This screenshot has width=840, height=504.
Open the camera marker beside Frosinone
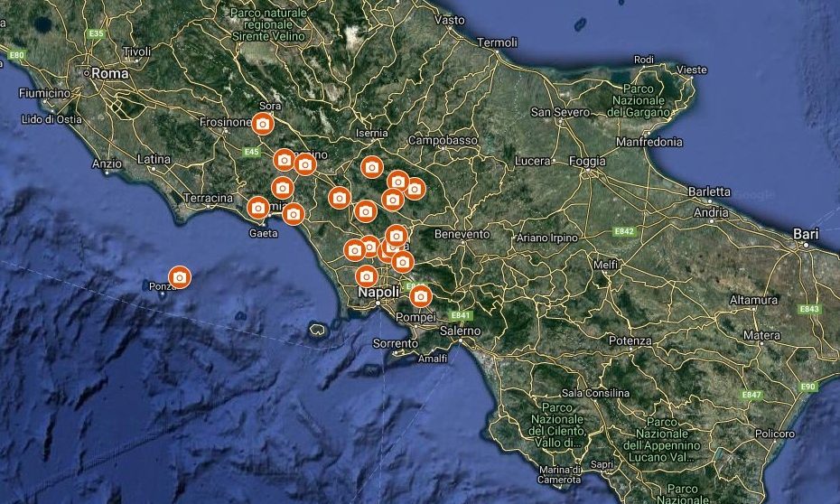(263, 124)
